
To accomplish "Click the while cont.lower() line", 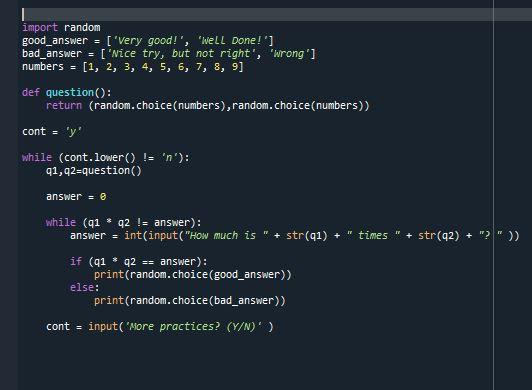I will pyautogui.click(x=106, y=158).
